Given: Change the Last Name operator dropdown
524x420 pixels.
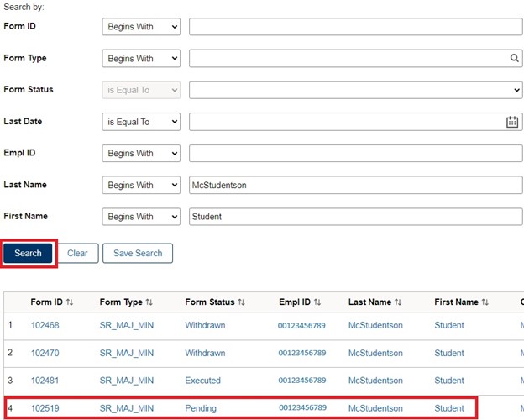Looking at the screenshot, I should click(x=141, y=185).
